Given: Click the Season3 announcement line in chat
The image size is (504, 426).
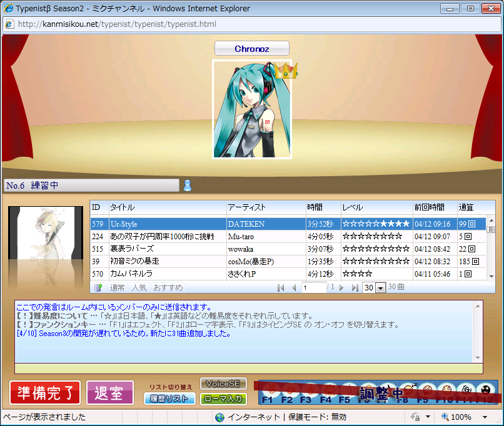Looking at the screenshot, I should [x=124, y=334].
